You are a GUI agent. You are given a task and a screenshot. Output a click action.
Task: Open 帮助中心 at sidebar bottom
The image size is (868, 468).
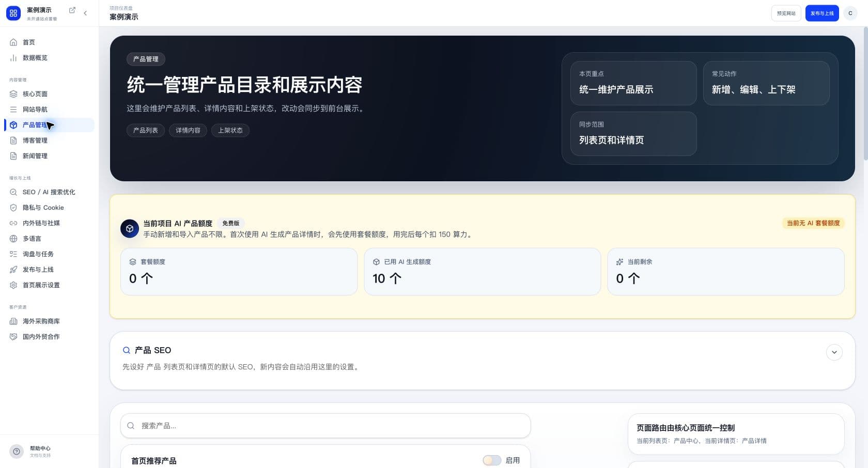click(49, 451)
